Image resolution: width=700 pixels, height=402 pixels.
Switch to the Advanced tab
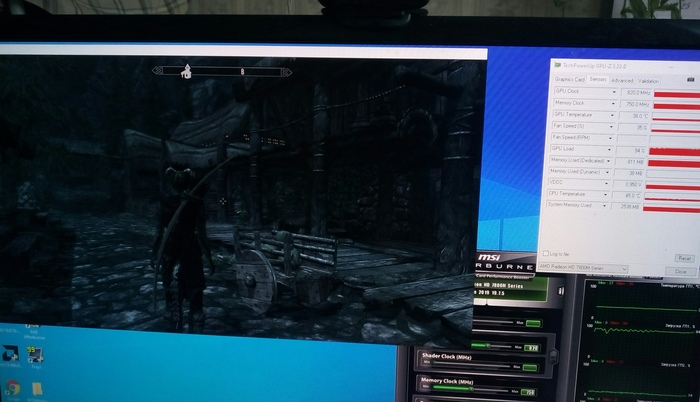point(621,79)
